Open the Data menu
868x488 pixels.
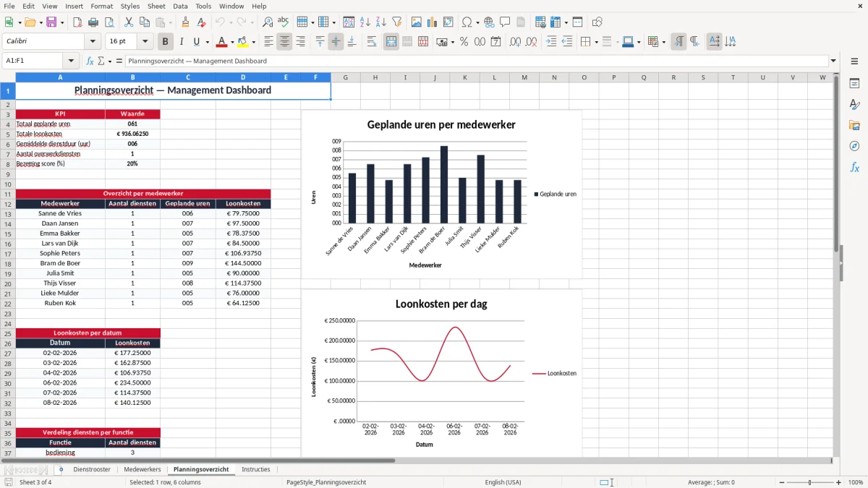pyautogui.click(x=180, y=6)
